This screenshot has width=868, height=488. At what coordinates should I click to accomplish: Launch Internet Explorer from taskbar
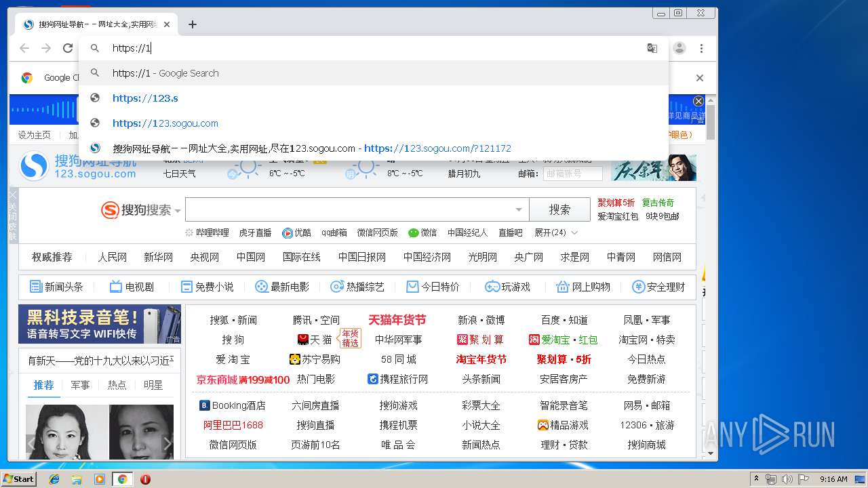(54, 479)
